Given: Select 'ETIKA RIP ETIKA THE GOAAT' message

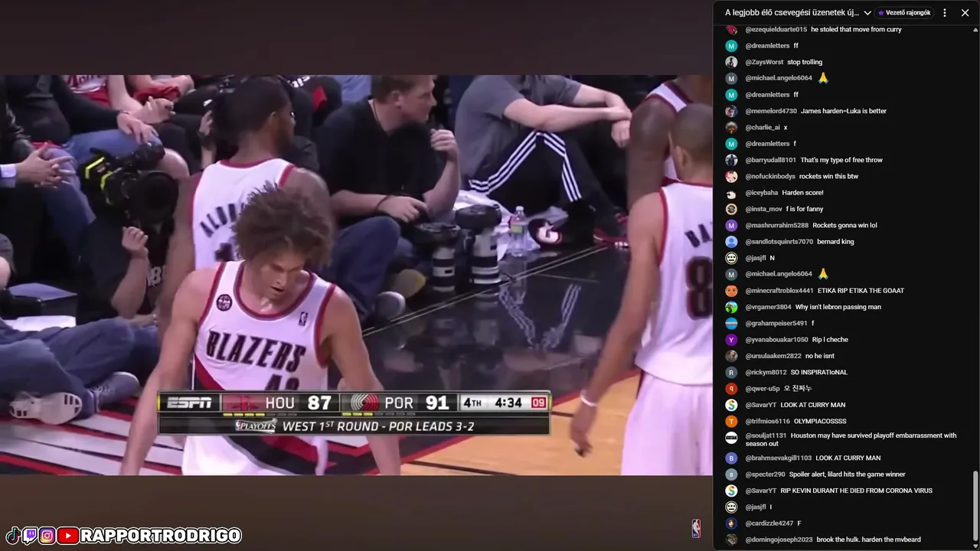Looking at the screenshot, I should tap(861, 291).
